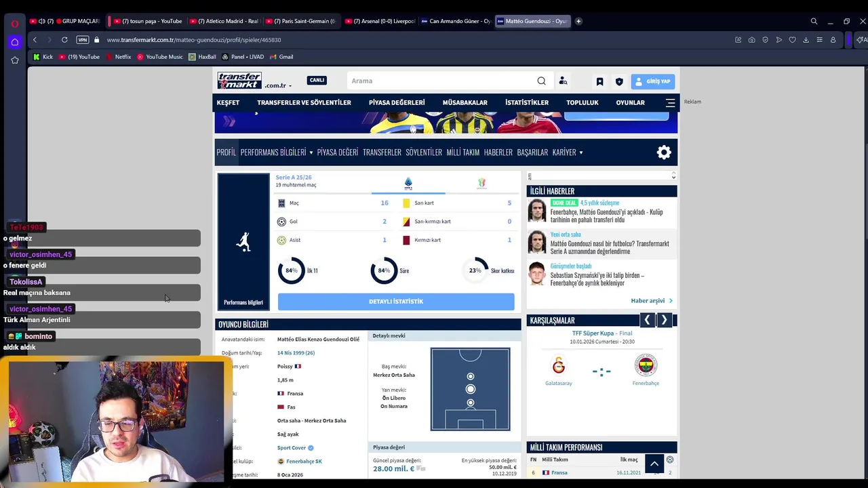Click the shield icon in header

(619, 81)
